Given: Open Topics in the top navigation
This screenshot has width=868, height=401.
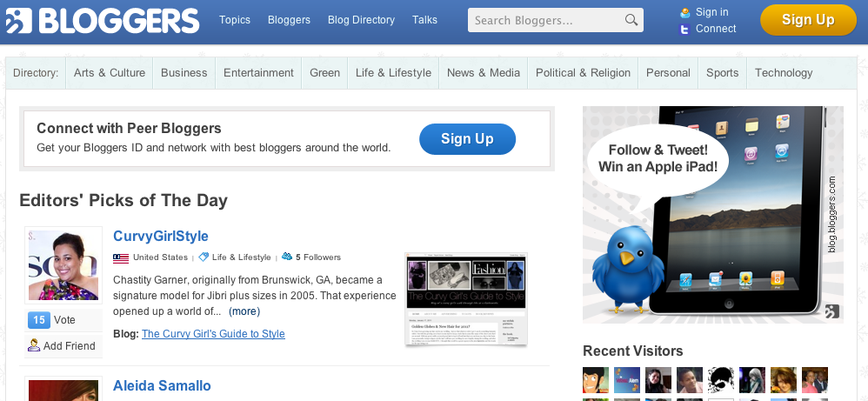Looking at the screenshot, I should 235,20.
